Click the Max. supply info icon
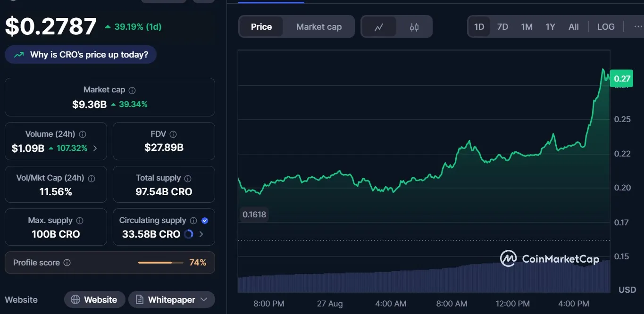This screenshot has width=644, height=314. coord(80,221)
